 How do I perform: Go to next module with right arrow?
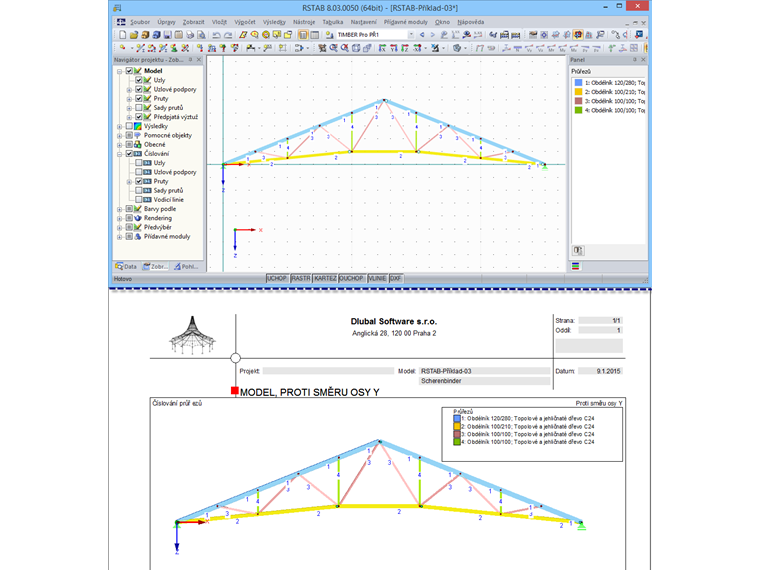pyautogui.click(x=433, y=34)
